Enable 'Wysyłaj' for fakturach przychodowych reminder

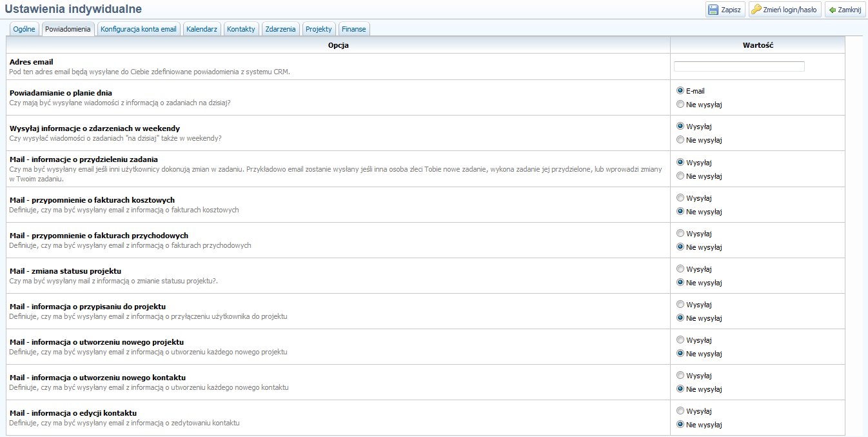click(680, 234)
